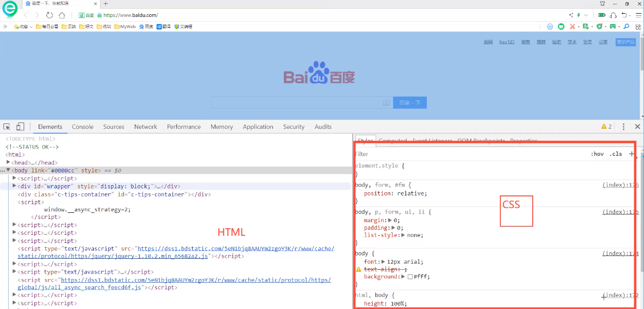Screen dimensions: 644x309
Task: Click the headphones icon in the toolbar
Action: 613,15
